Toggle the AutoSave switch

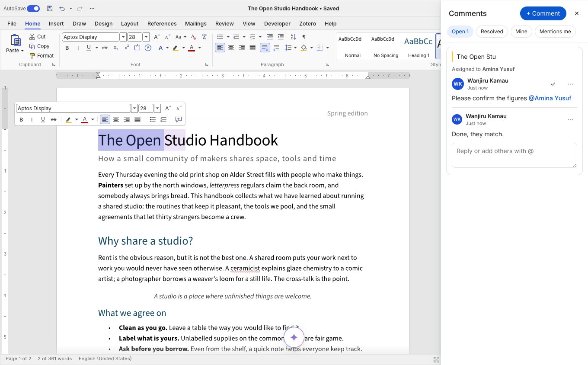(x=33, y=9)
